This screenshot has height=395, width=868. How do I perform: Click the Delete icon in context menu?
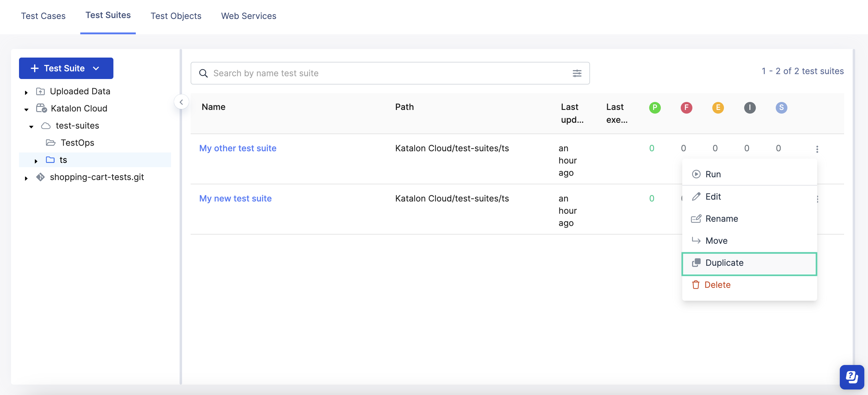[696, 284]
